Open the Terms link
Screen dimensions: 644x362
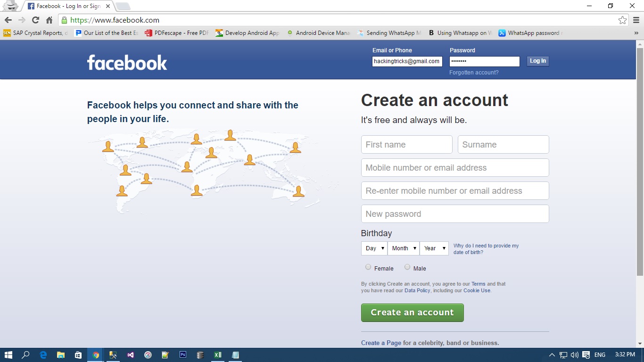pyautogui.click(x=479, y=284)
